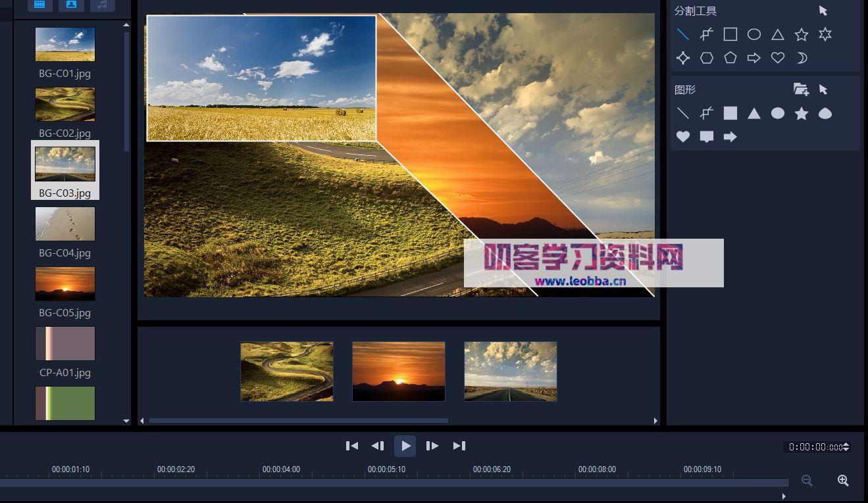The image size is (868, 503).
Task: Zoom out on the timeline with magnifier icon
Action: point(807,481)
